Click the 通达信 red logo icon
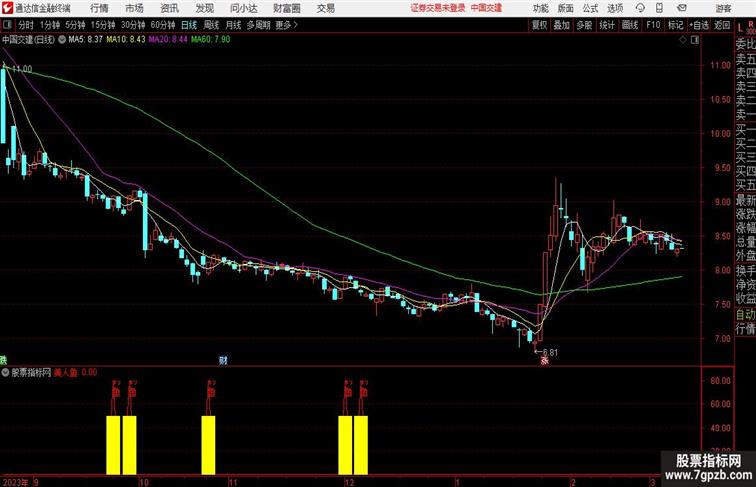The height and width of the screenshot is (487, 756). tap(7, 8)
